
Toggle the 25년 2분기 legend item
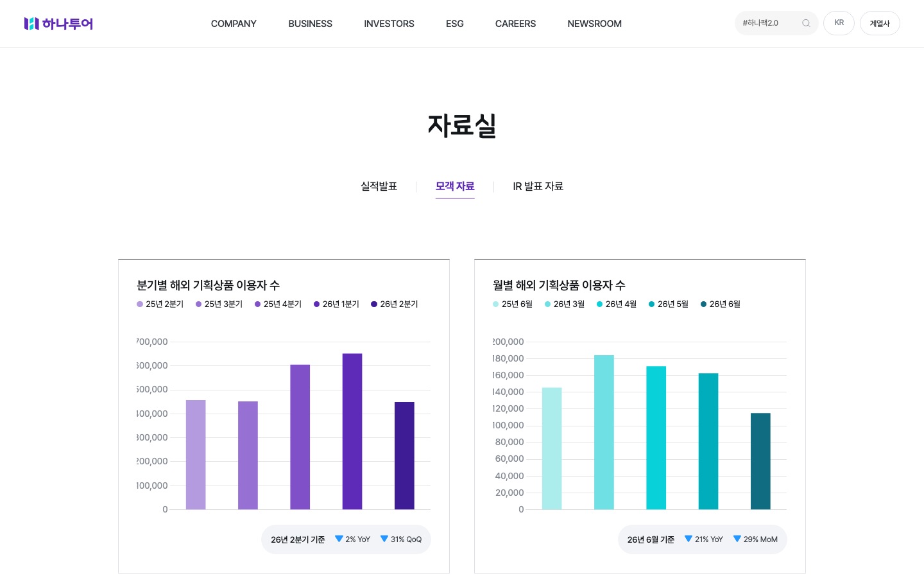tap(160, 304)
